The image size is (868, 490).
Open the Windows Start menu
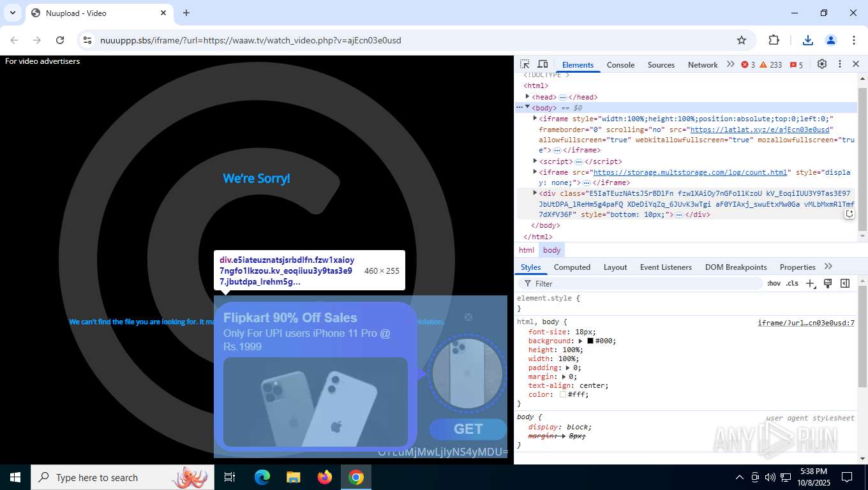point(15,477)
